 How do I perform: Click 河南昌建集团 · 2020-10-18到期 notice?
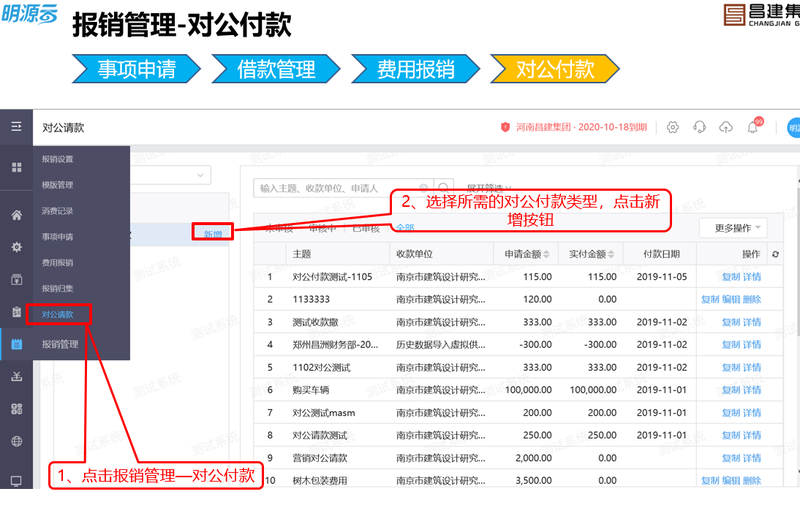coord(581,127)
